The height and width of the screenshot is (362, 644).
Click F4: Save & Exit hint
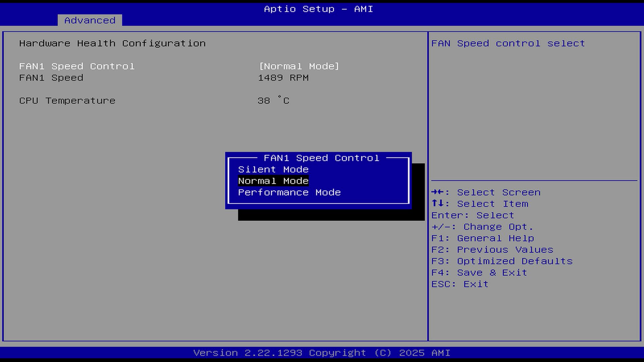tap(479, 273)
